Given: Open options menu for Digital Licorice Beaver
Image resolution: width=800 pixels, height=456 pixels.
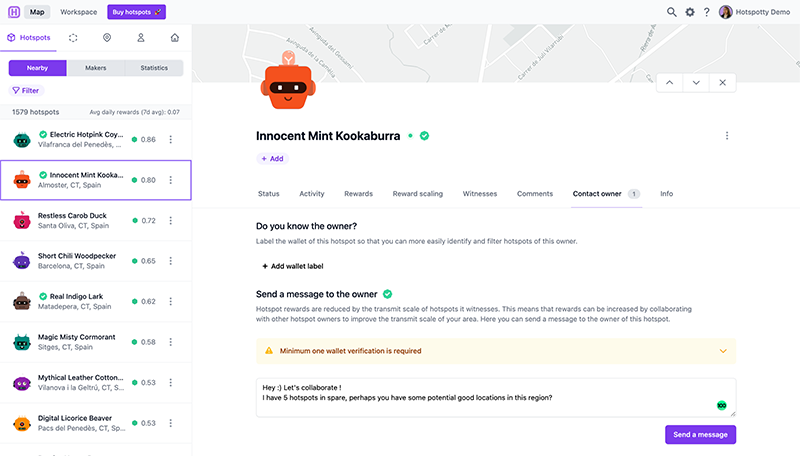Looking at the screenshot, I should 170,423.
